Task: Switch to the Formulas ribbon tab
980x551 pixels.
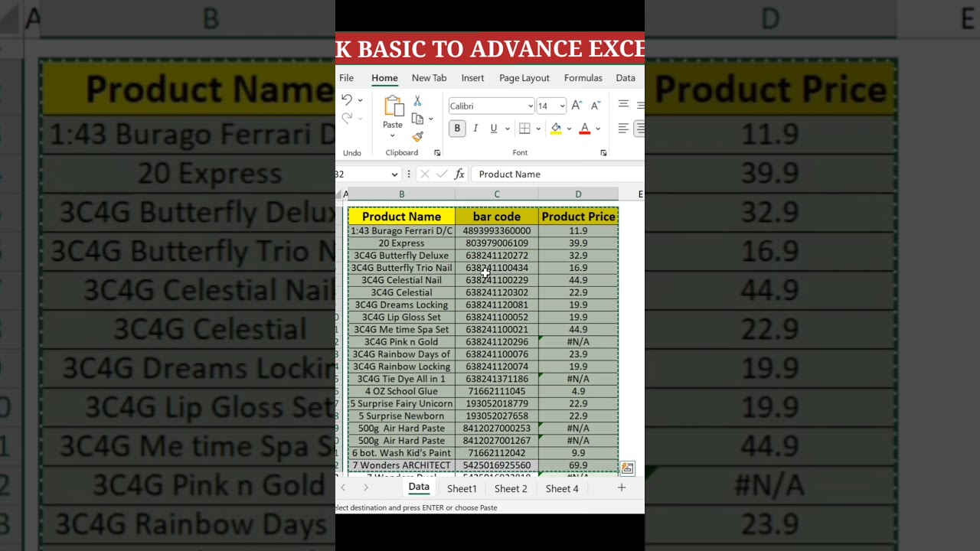Action: pyautogui.click(x=583, y=78)
